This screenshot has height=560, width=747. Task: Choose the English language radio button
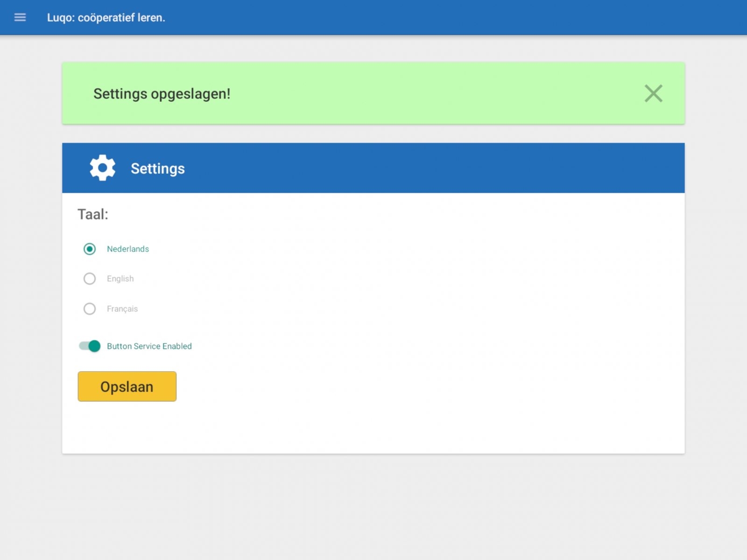coord(90,279)
